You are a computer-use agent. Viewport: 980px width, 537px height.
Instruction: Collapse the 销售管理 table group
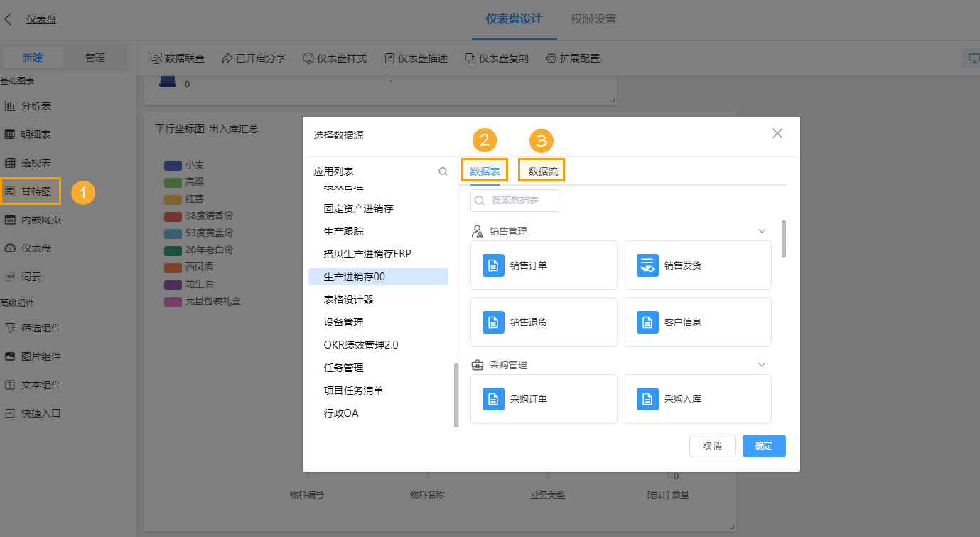tap(761, 230)
